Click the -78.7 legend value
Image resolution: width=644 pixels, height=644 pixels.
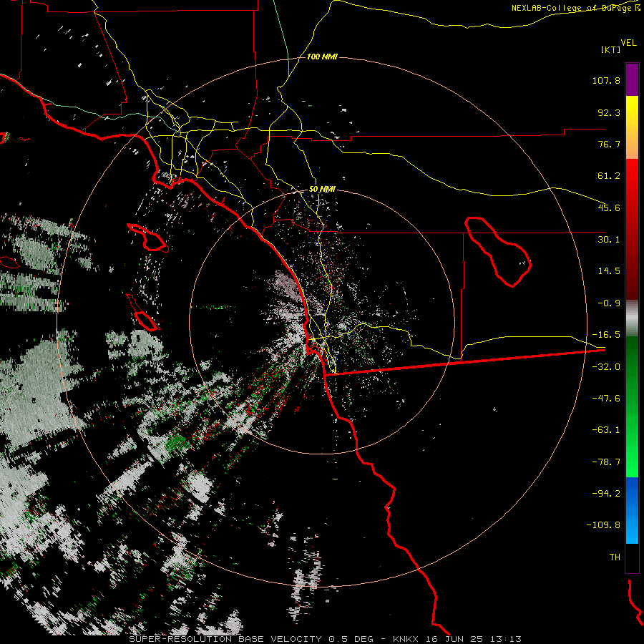pyautogui.click(x=606, y=462)
